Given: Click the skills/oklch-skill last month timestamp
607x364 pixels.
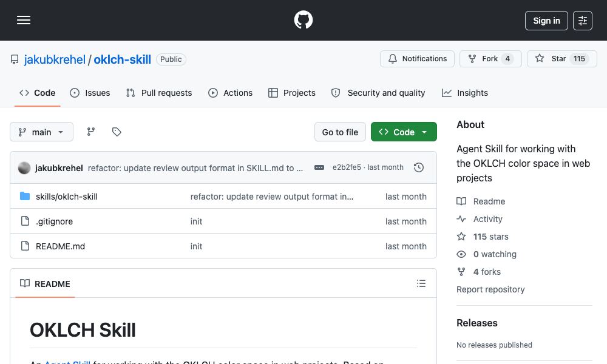Looking at the screenshot, I should pyautogui.click(x=405, y=197).
